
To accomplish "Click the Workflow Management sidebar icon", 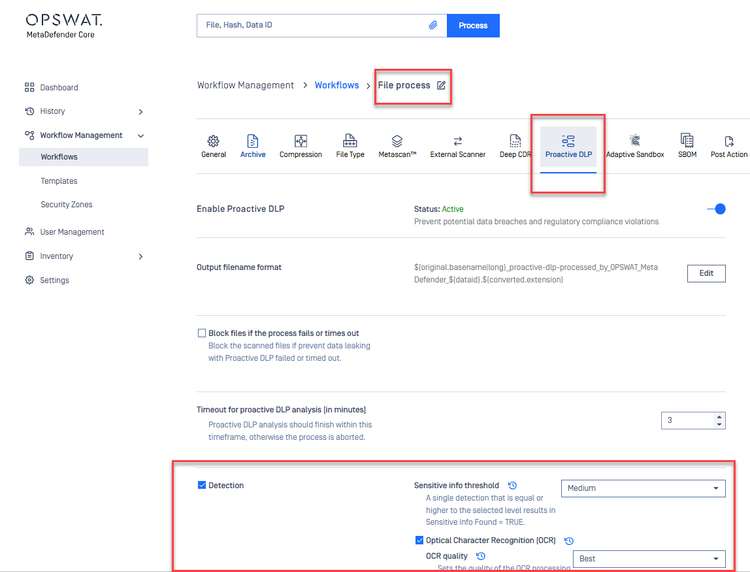I will point(30,135).
